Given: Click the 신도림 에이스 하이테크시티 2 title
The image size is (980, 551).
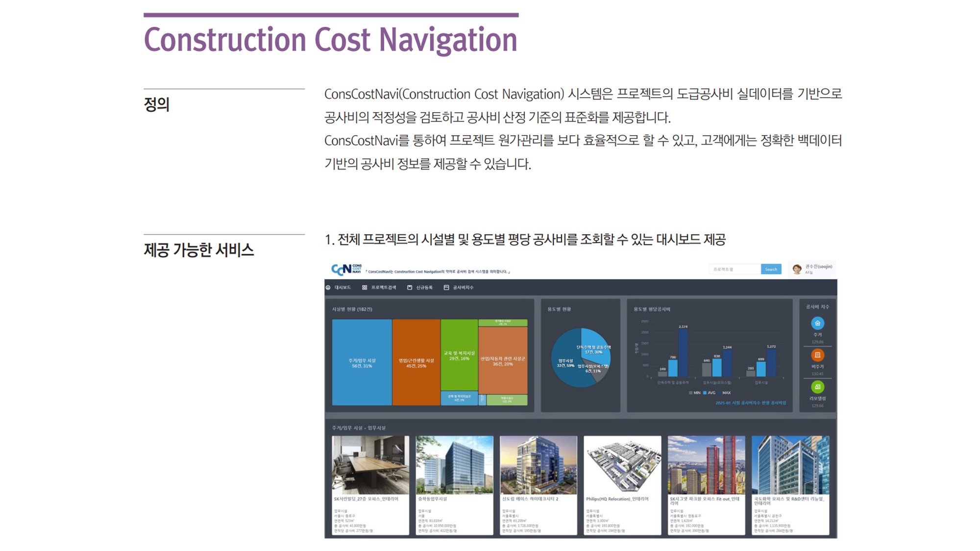Looking at the screenshot, I should click(x=530, y=499).
